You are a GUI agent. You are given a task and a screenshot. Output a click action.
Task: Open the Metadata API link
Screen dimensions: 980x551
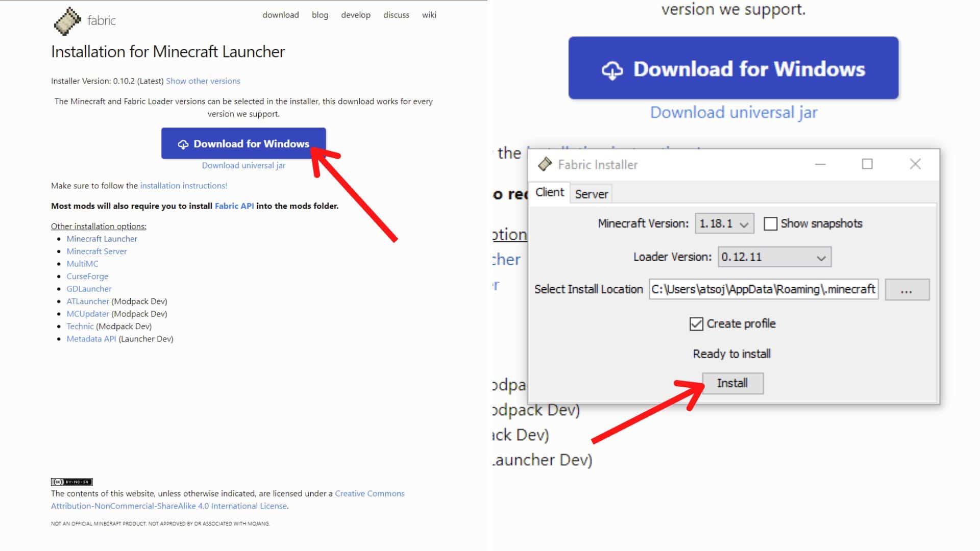pyautogui.click(x=91, y=339)
